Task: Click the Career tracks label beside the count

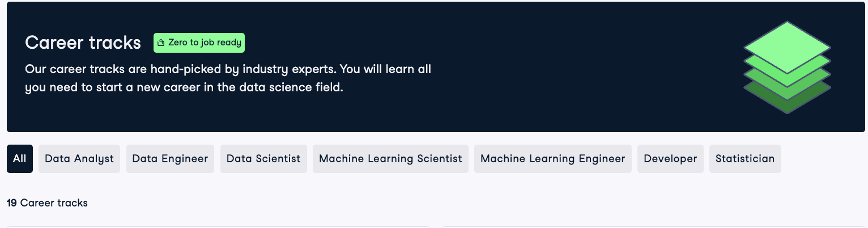Action: click(x=54, y=202)
